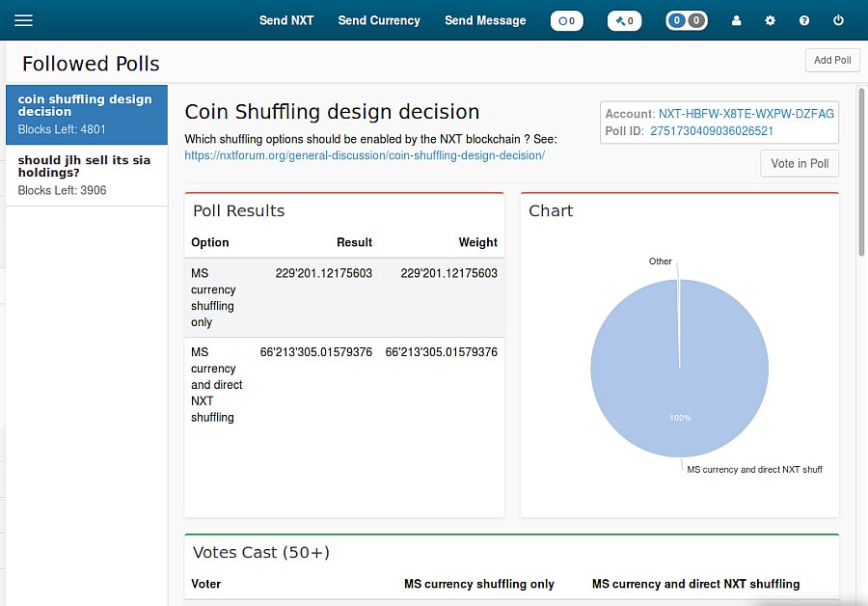868x606 pixels.
Task: Open the settings gear icon
Action: pos(770,20)
